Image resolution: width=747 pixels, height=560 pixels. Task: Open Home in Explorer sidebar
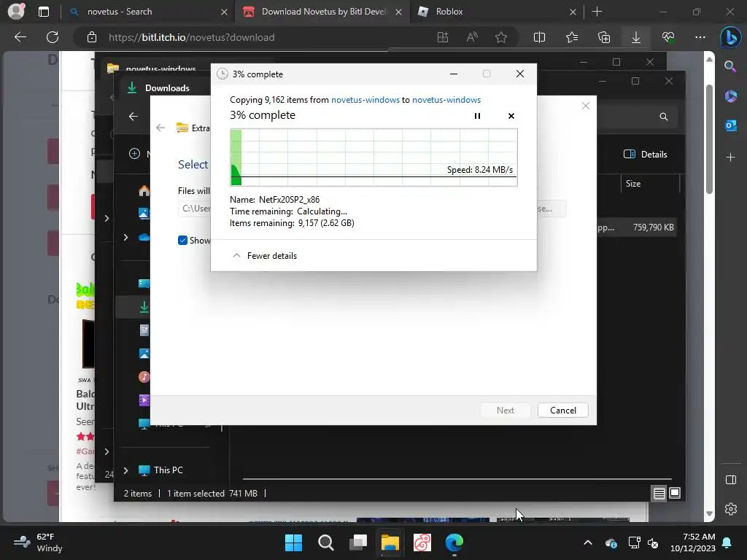(x=144, y=191)
